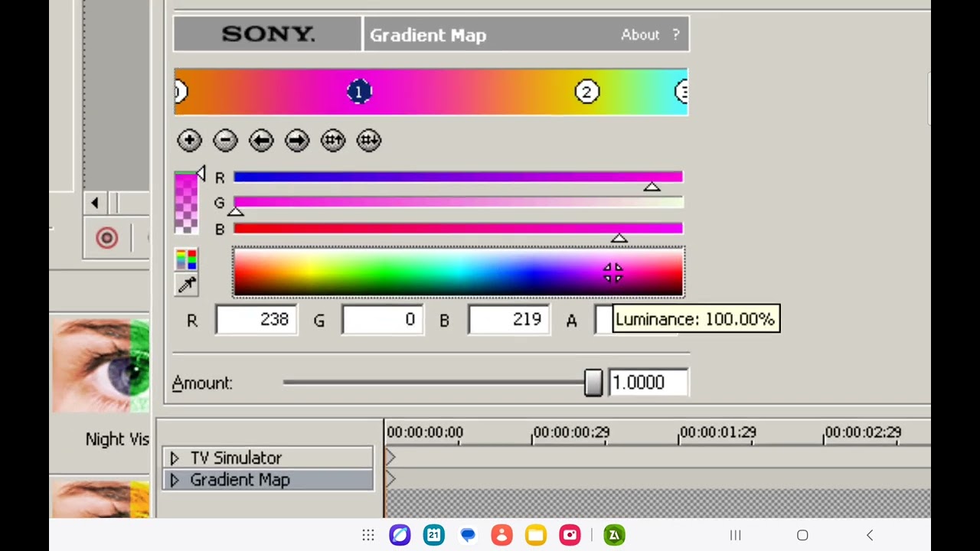Click the magenta current color preview swatch

click(185, 203)
